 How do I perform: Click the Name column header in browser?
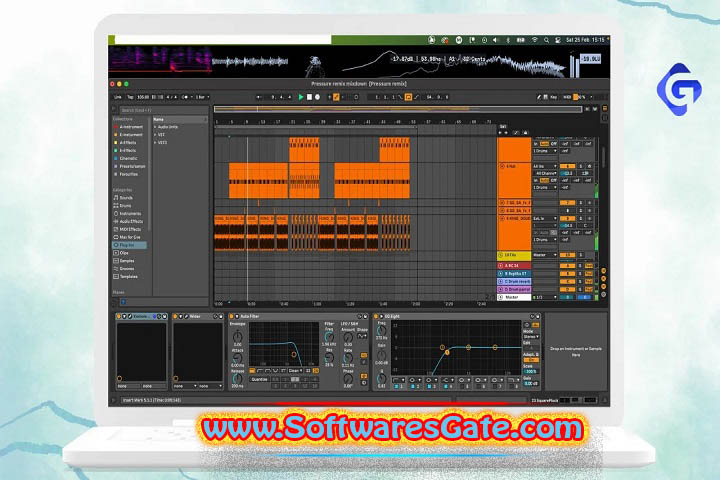point(180,119)
